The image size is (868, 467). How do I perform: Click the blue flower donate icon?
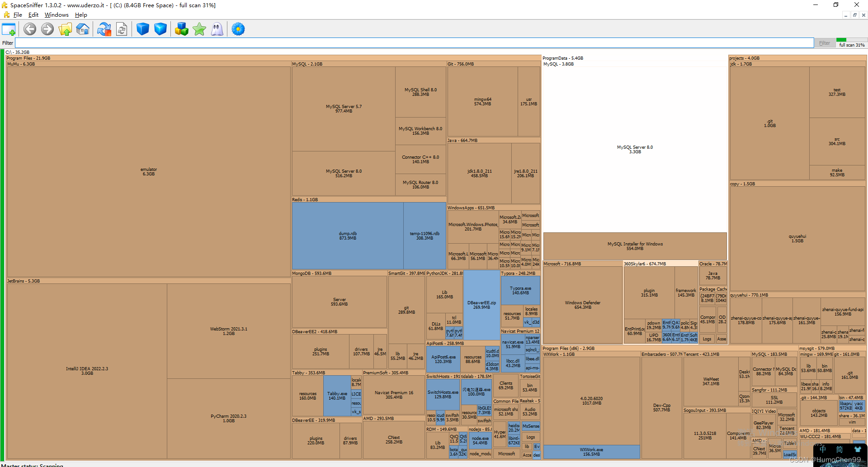tap(238, 29)
